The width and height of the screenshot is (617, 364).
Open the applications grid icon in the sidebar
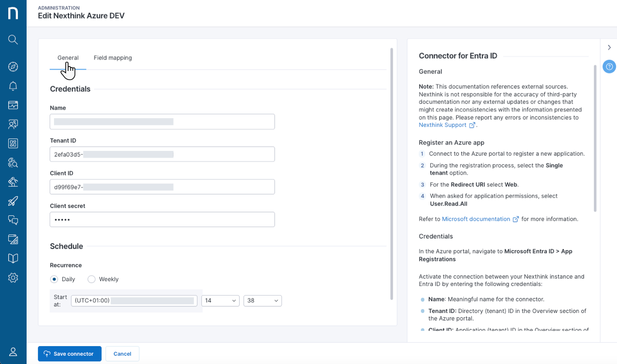[13, 143]
